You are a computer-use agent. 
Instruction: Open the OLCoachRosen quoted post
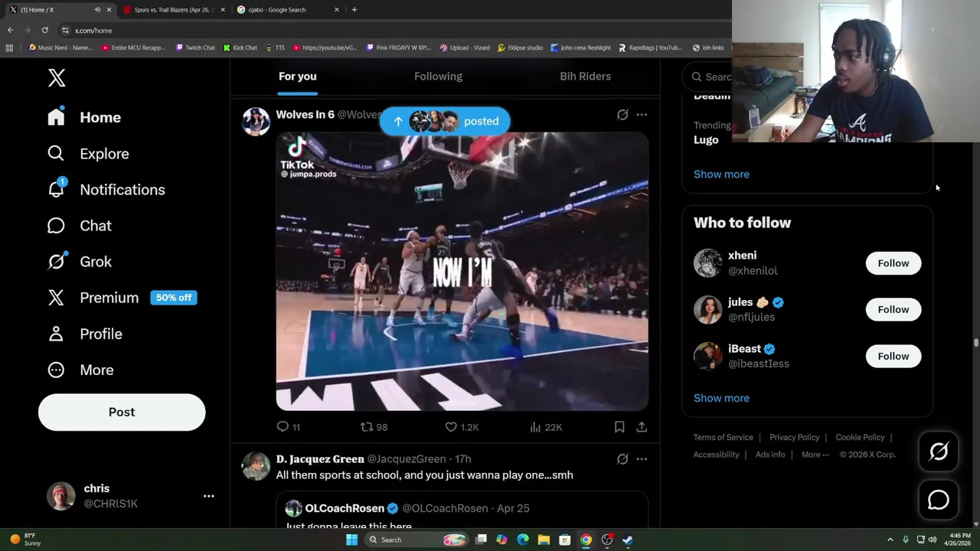click(x=462, y=511)
